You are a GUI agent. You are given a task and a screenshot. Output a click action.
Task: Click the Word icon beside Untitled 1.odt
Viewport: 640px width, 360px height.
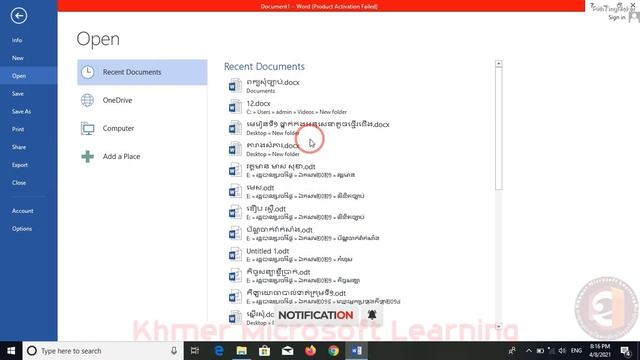point(235,255)
